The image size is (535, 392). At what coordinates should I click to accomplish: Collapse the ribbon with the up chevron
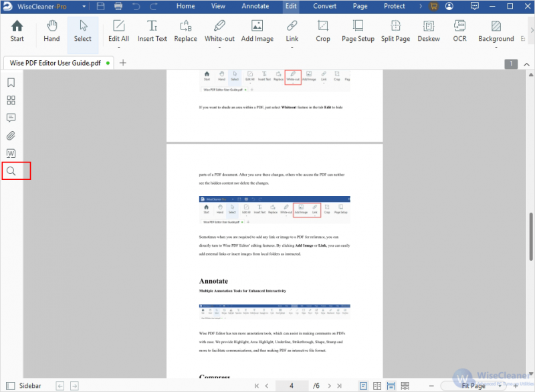pyautogui.click(x=526, y=64)
